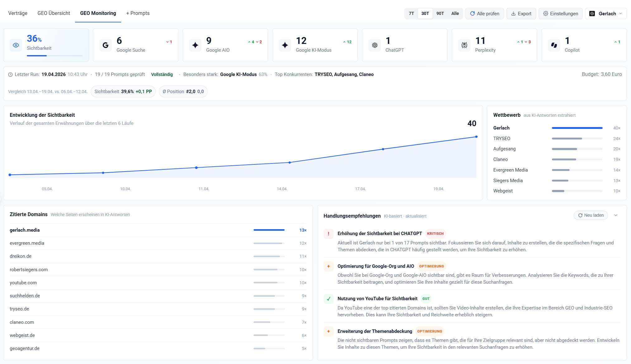Image resolution: width=631 pixels, height=364 pixels.
Task: Activate the Alle time range filter
Action: 455,13
